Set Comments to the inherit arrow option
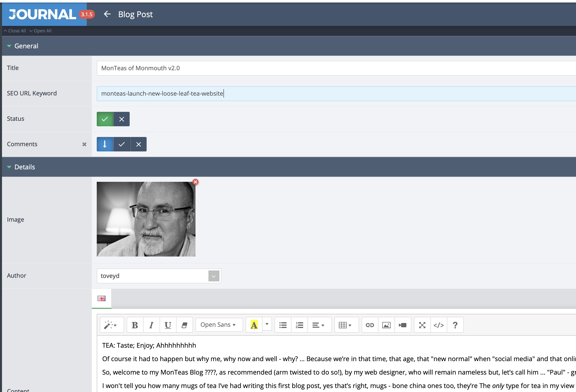Image resolution: width=576 pixels, height=392 pixels. (105, 144)
